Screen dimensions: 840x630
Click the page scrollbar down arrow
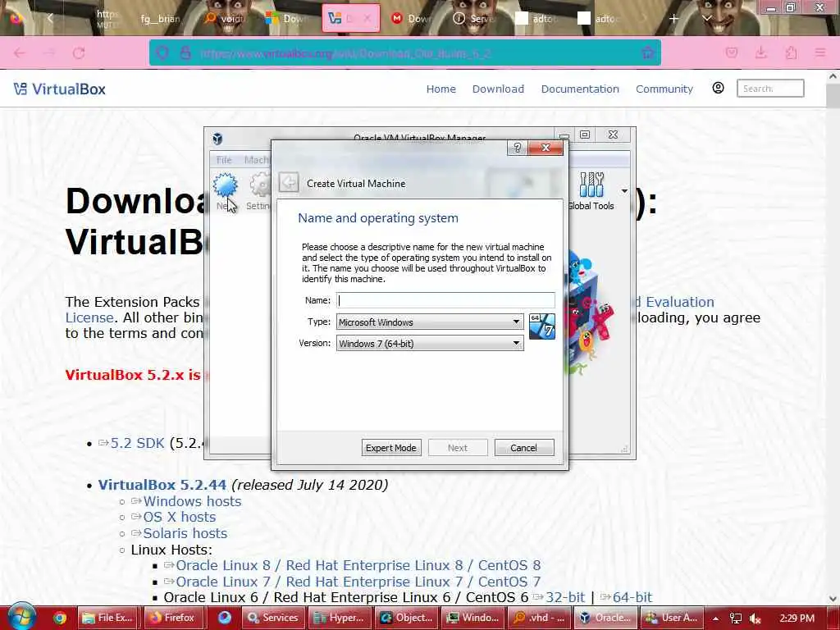[x=833, y=599]
